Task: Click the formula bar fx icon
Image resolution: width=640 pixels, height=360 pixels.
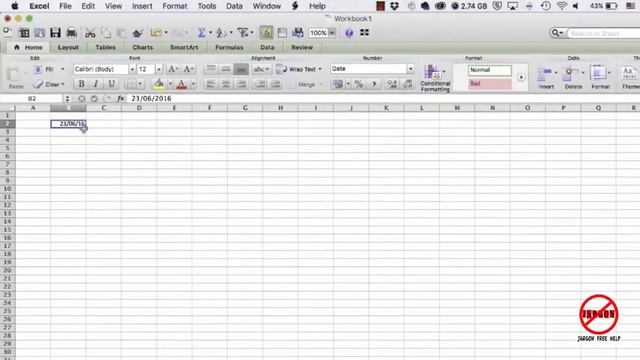Action: point(120,98)
